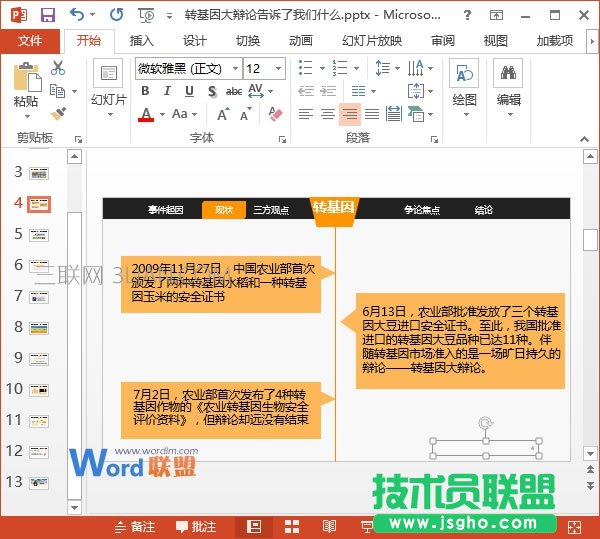Toggle text shadow S button
Image resolution: width=600 pixels, height=539 pixels.
click(212, 91)
